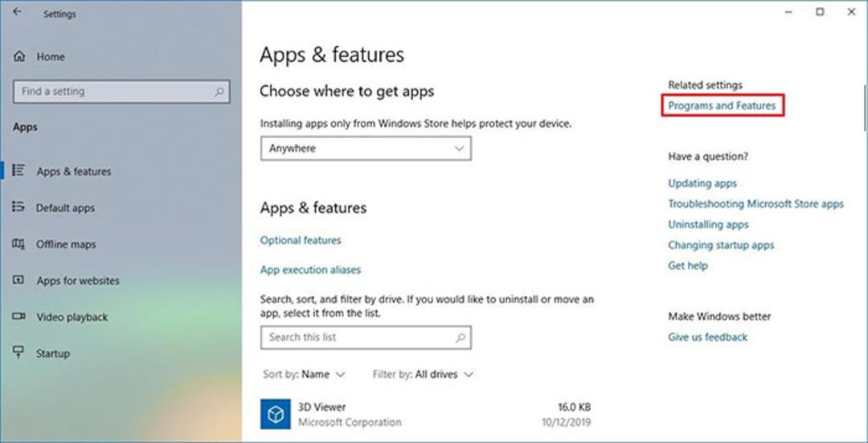Click the Default apps sidebar icon
The height and width of the screenshot is (443, 868).
18,207
